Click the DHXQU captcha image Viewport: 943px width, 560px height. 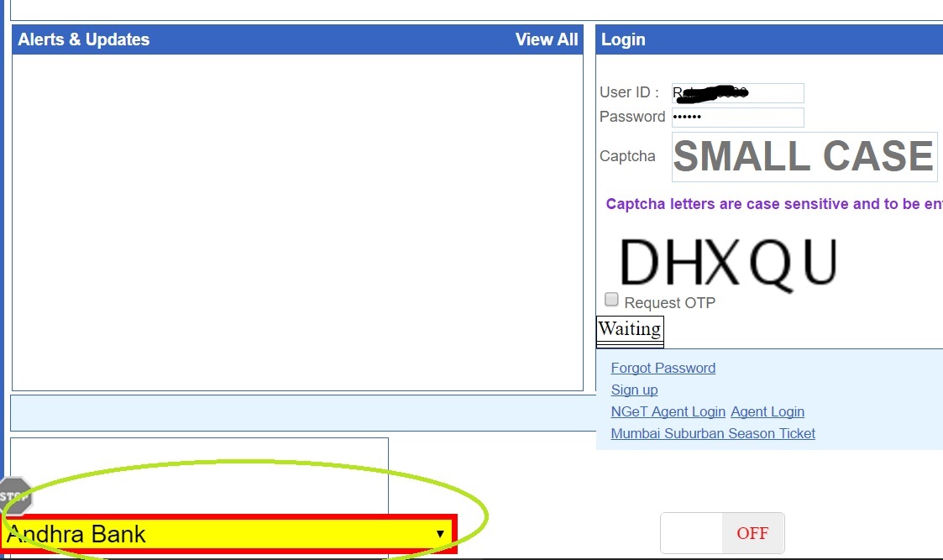(x=727, y=262)
